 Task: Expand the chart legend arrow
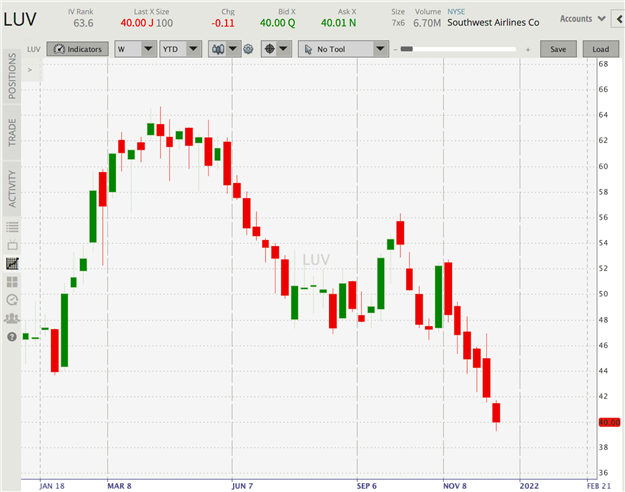(30, 70)
